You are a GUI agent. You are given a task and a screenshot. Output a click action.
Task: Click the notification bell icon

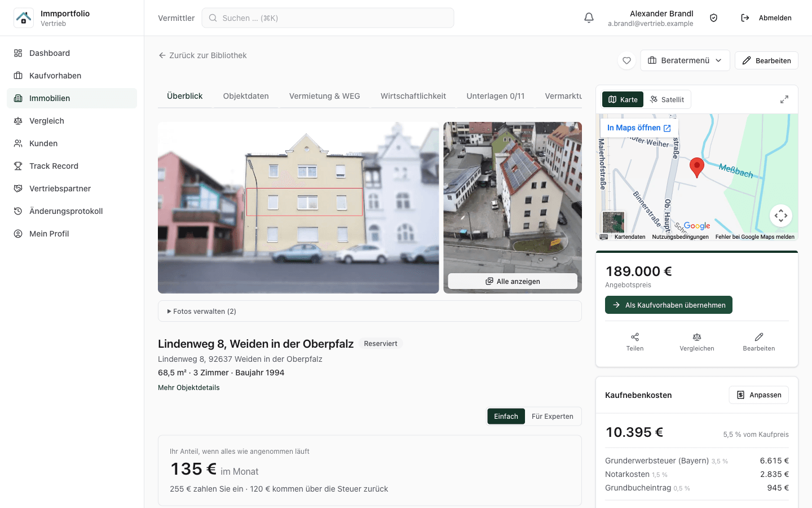589,18
